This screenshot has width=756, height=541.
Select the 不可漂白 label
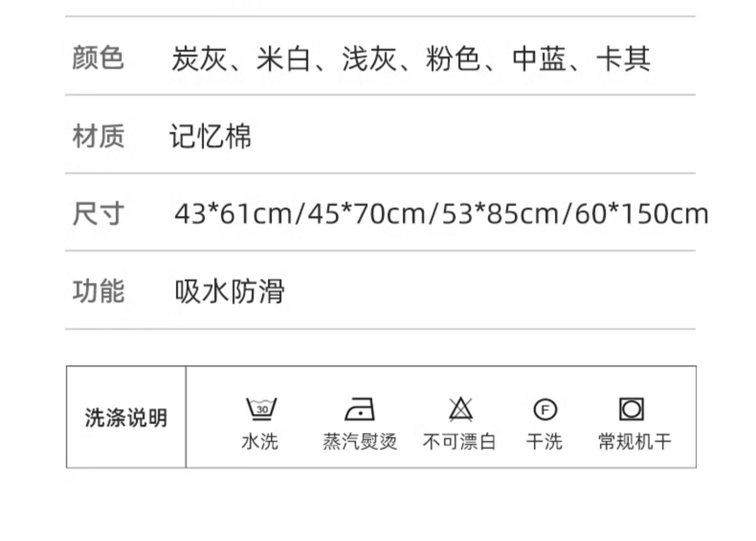pyautogui.click(x=460, y=442)
